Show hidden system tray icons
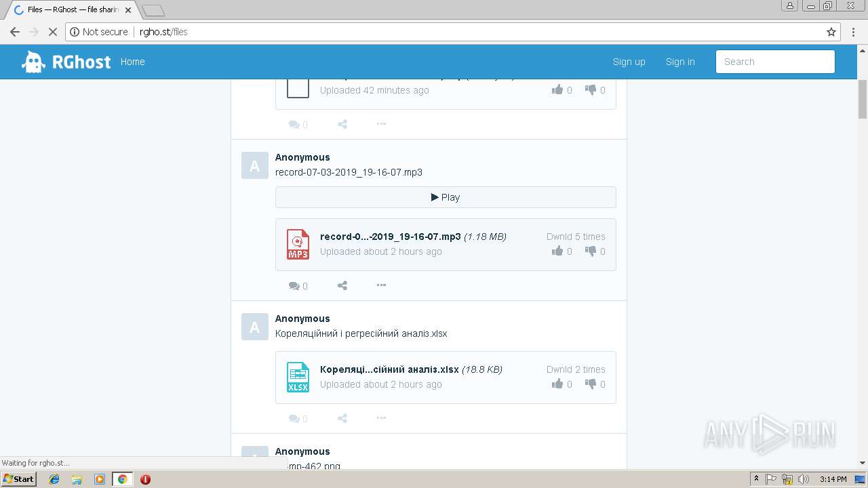Image resolution: width=868 pixels, height=488 pixels. (x=756, y=479)
